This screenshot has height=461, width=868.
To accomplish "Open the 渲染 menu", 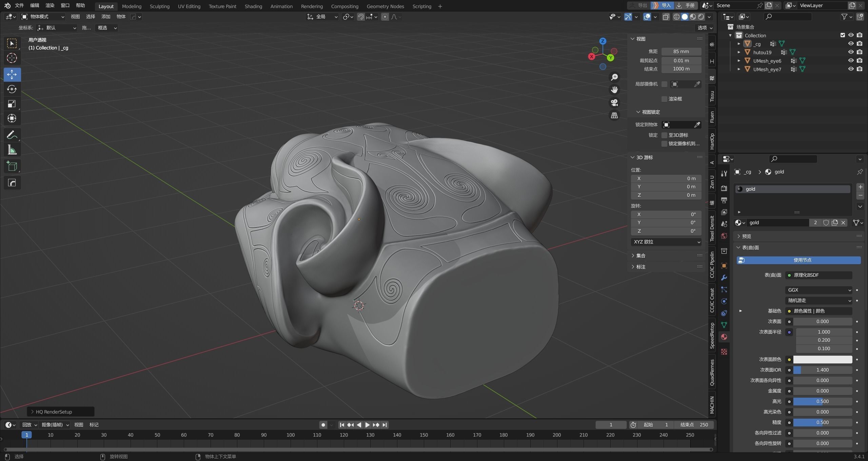I will click(50, 5).
